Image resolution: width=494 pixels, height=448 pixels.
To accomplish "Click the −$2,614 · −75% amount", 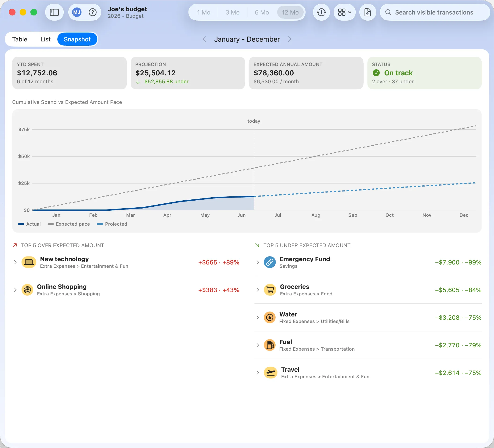I will [x=458, y=373].
